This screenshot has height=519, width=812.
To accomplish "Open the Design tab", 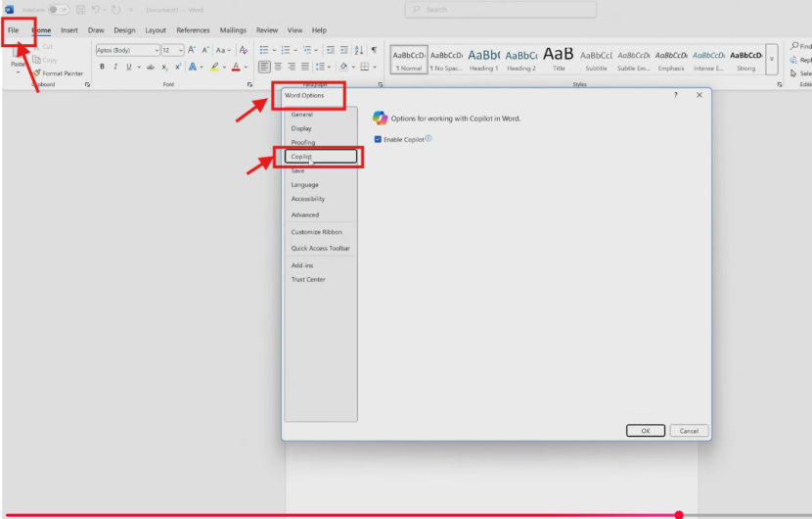I will [x=124, y=30].
